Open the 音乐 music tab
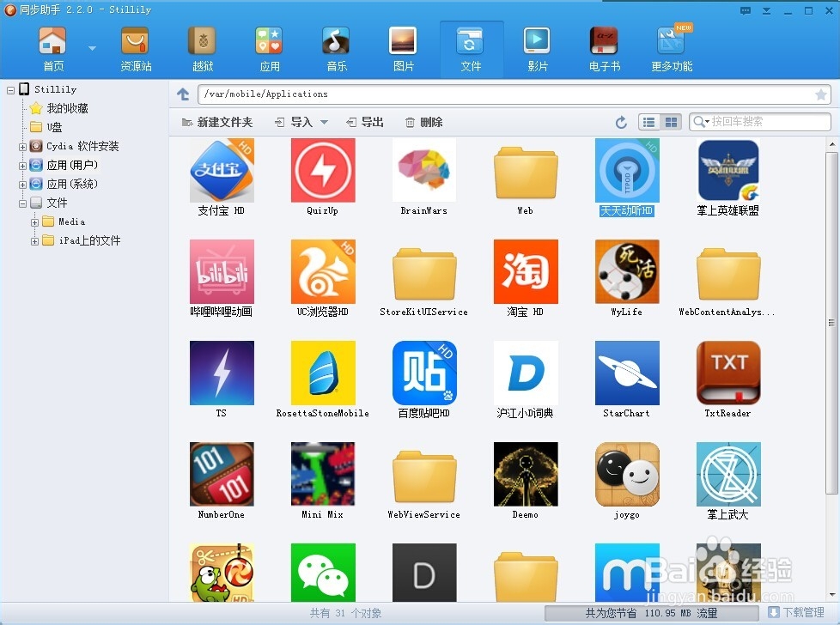 (337, 49)
